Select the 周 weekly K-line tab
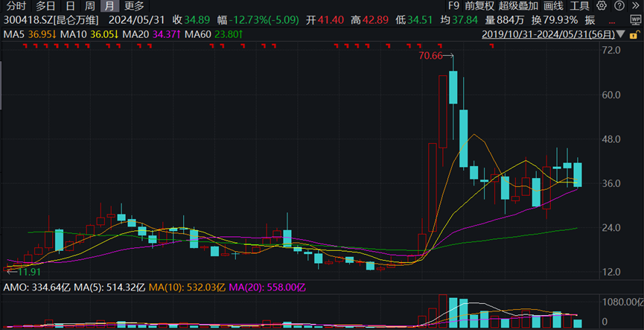 coord(90,6)
